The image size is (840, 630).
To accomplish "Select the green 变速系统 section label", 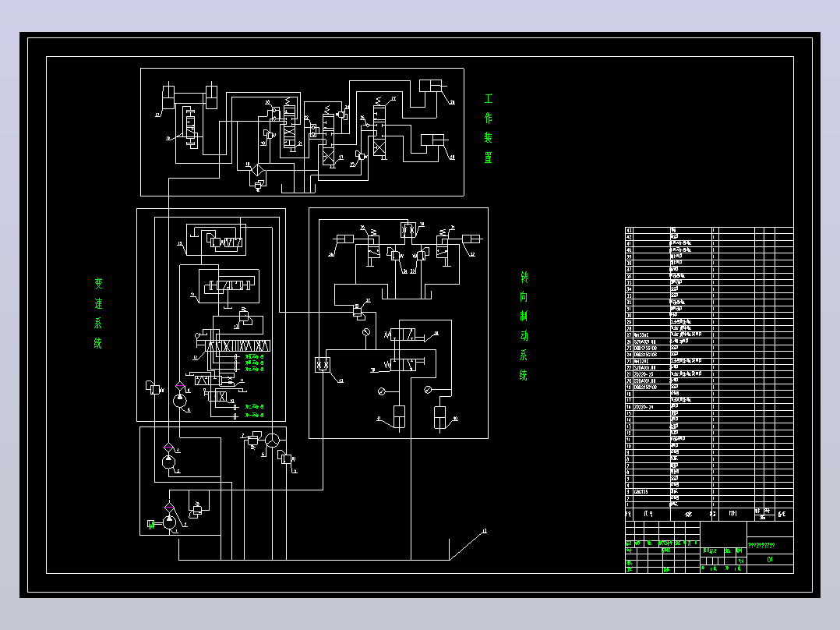I will (98, 313).
